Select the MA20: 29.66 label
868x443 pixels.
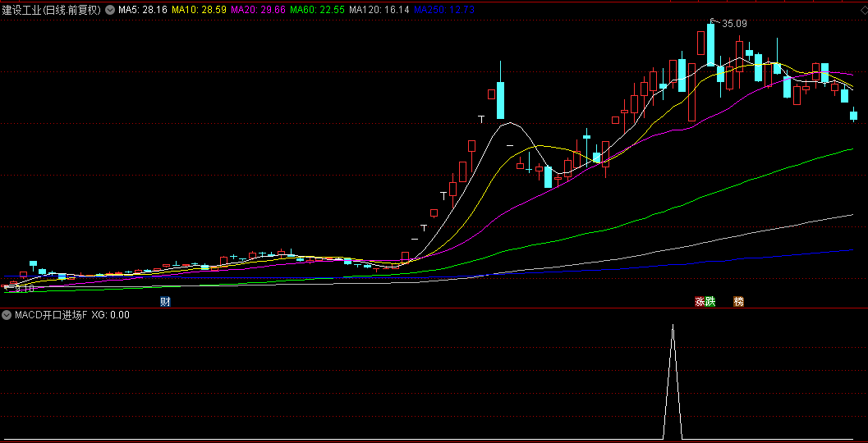(x=258, y=9)
